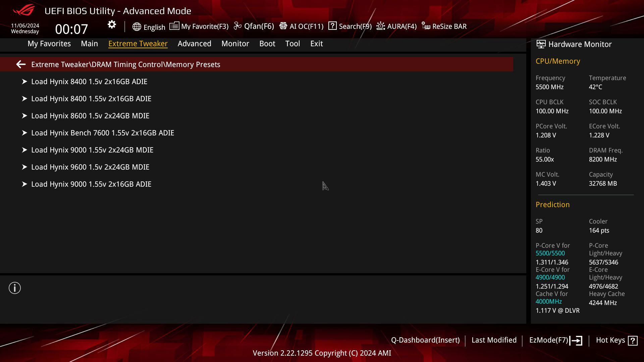Switch to the Monitor tab

point(235,44)
